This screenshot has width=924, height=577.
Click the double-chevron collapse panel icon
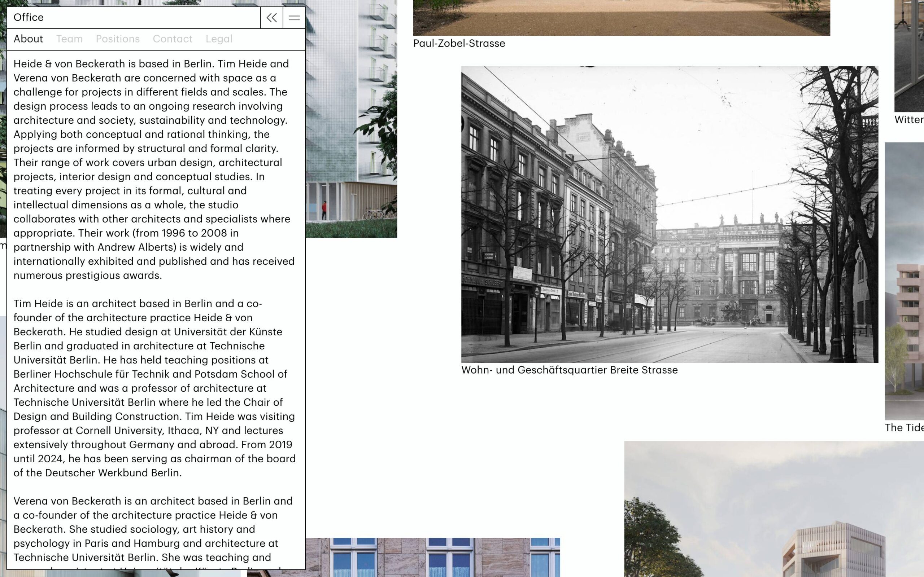point(271,18)
